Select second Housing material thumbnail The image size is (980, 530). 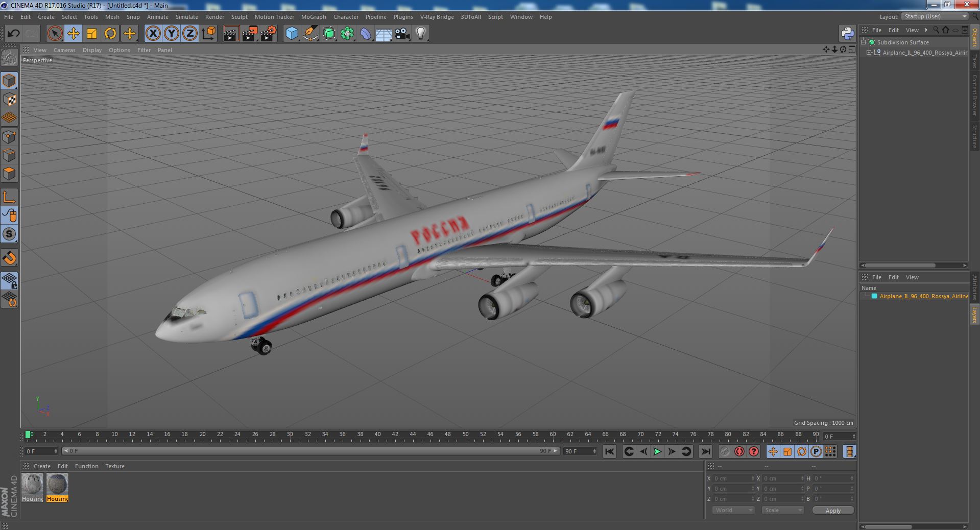[57, 487]
